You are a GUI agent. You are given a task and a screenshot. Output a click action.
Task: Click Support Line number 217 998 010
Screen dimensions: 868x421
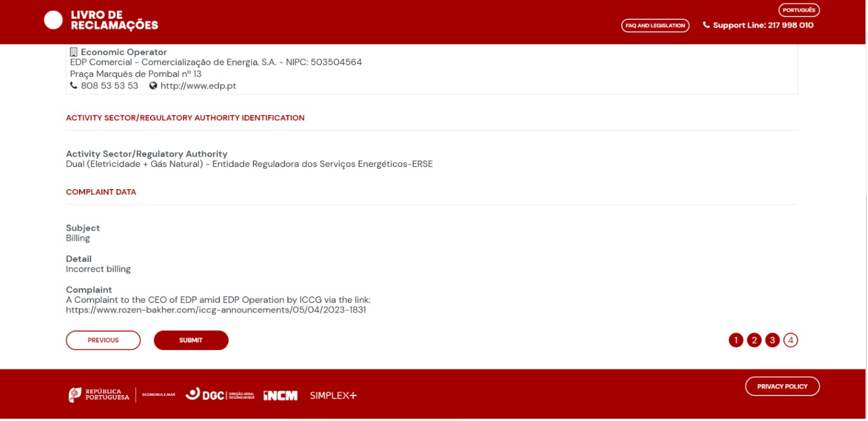click(791, 25)
